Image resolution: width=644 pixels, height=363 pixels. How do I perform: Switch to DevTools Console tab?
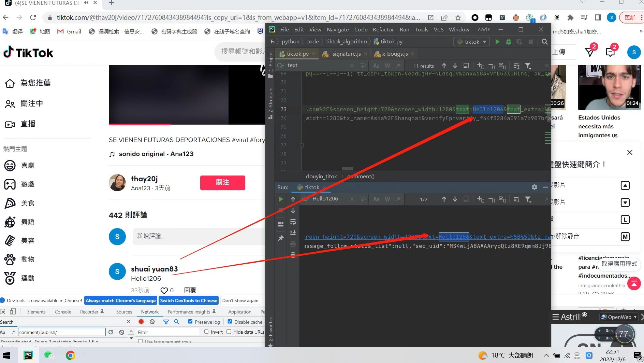pos(63,312)
